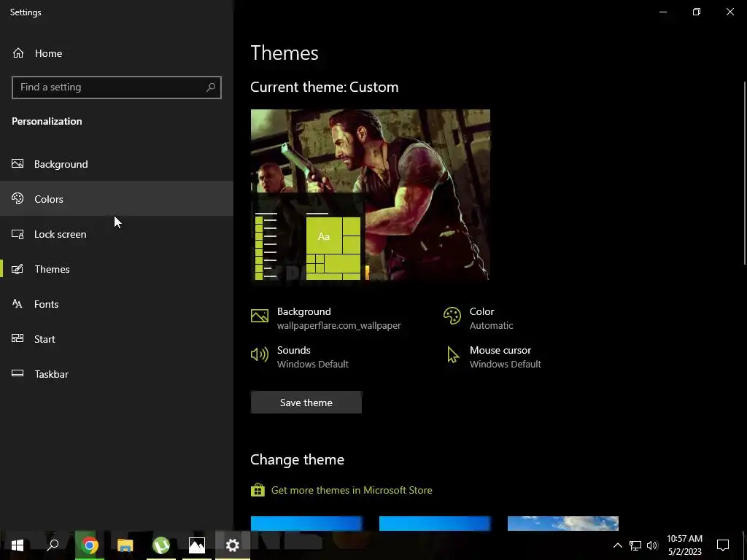Open Fonts settings

[x=117, y=304]
